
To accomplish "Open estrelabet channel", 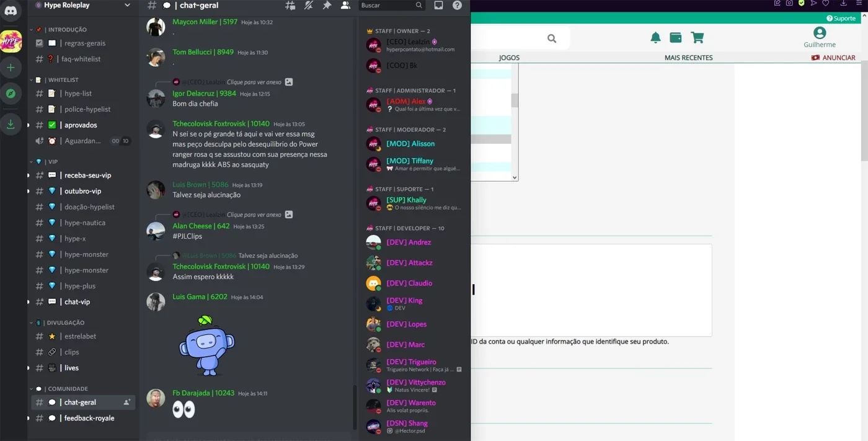I will [83, 336].
